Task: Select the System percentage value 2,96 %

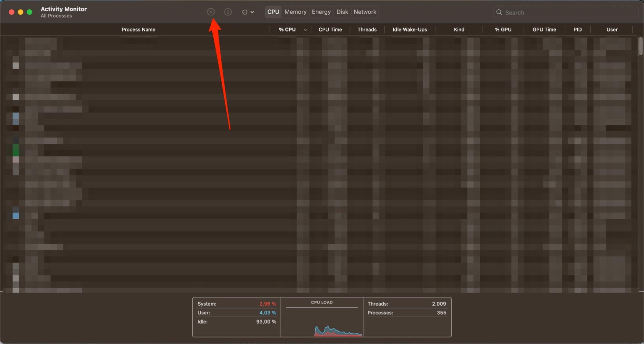Action: coord(268,304)
